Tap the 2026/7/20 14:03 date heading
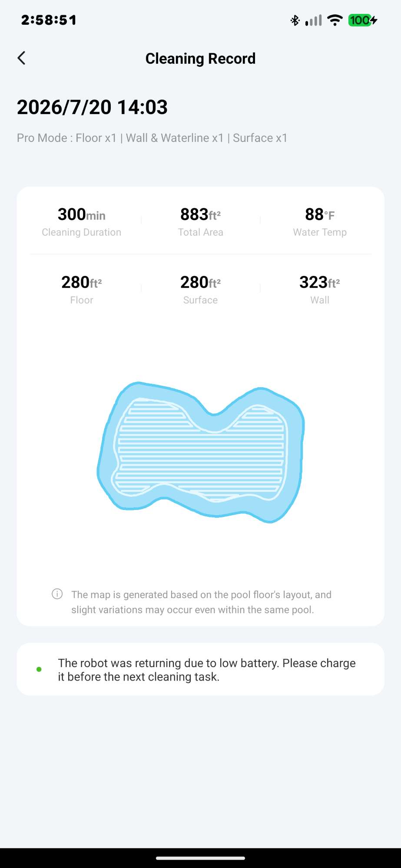Image resolution: width=401 pixels, height=868 pixels. click(x=92, y=107)
